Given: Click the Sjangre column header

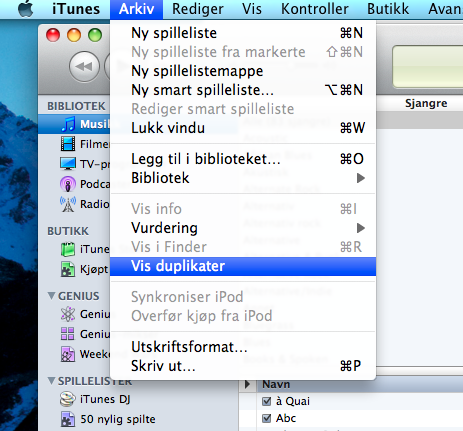Looking at the screenshot, I should click(x=426, y=103).
